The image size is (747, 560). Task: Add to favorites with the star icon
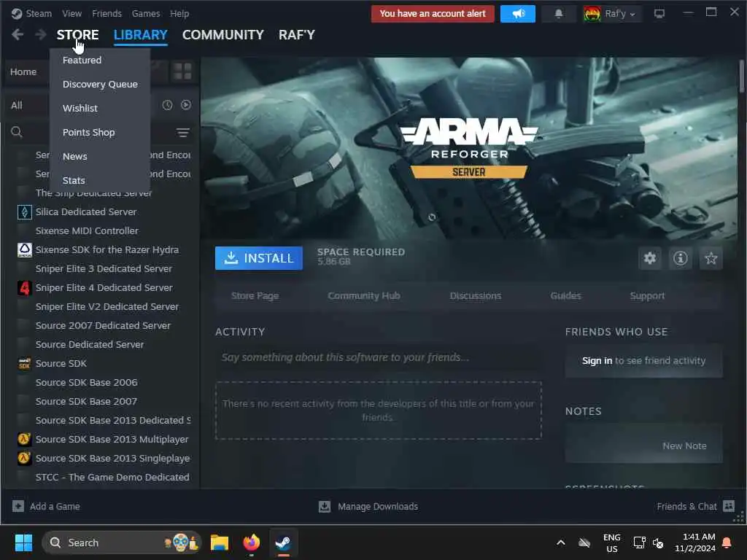click(711, 258)
